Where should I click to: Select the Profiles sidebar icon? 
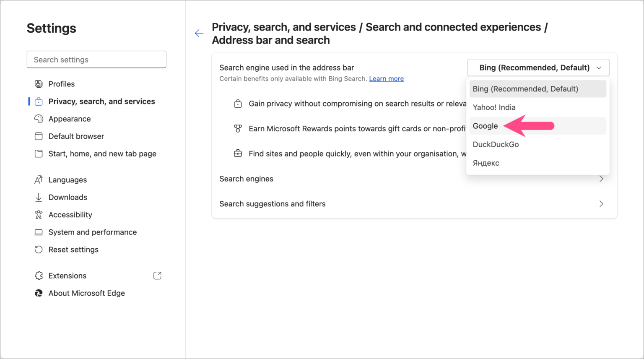39,84
